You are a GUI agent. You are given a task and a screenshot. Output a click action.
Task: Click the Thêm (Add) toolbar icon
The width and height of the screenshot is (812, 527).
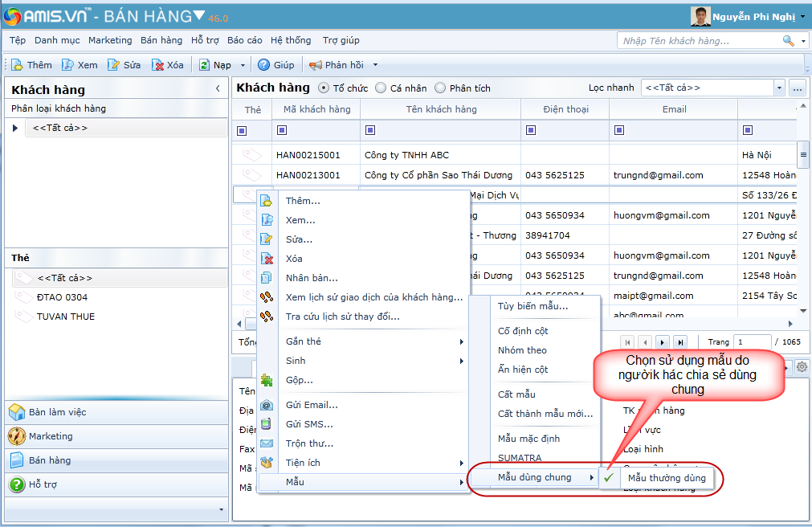[18, 65]
